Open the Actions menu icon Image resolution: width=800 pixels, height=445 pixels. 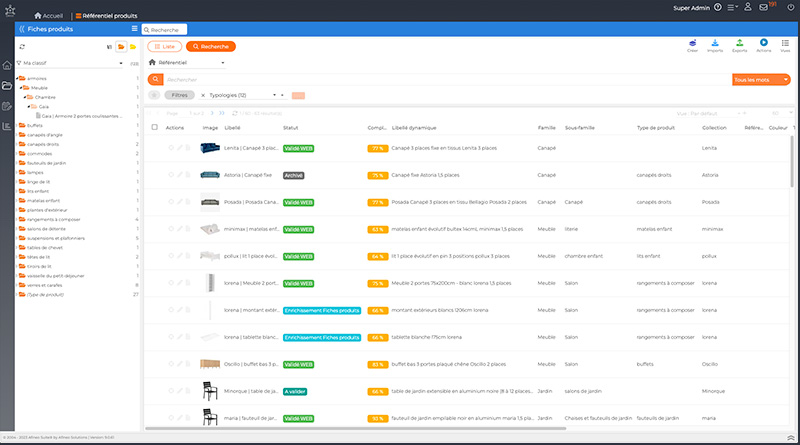764,44
